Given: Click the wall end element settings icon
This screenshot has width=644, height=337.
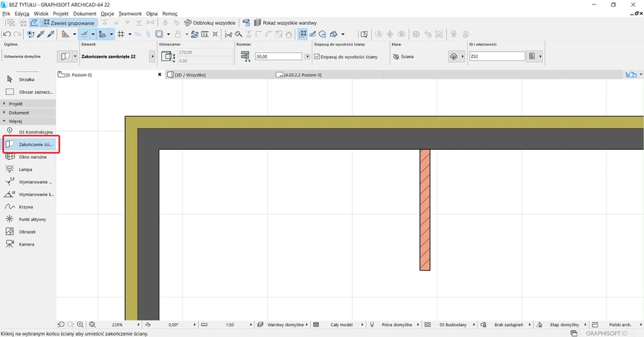Looking at the screenshot, I should 65,57.
